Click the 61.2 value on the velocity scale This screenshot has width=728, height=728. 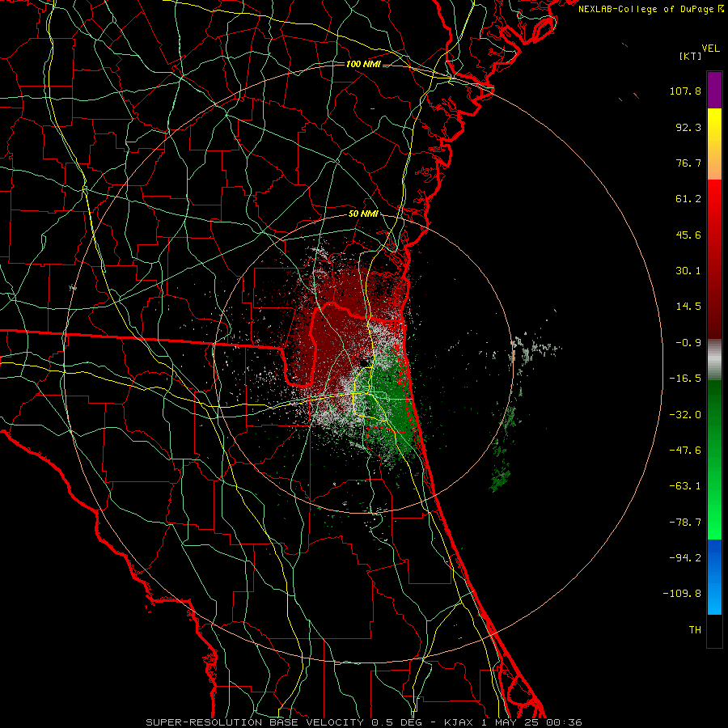click(x=688, y=199)
